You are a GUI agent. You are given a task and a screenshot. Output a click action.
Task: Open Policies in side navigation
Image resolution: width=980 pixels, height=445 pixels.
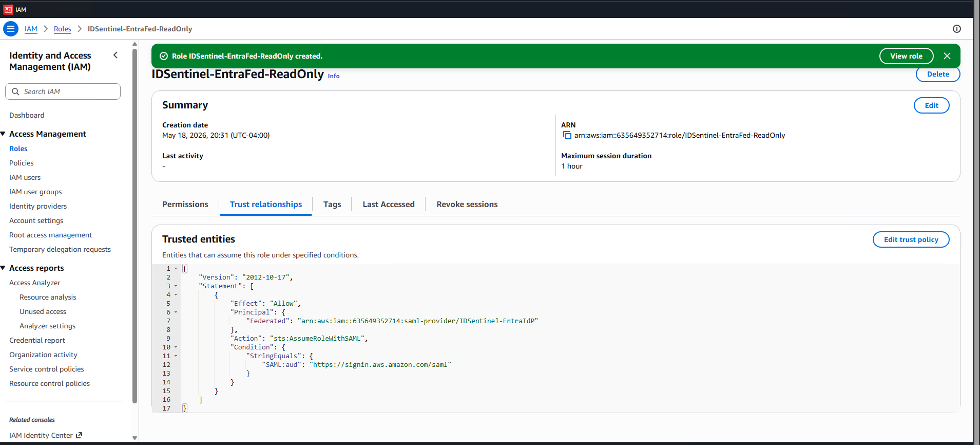tap(22, 163)
